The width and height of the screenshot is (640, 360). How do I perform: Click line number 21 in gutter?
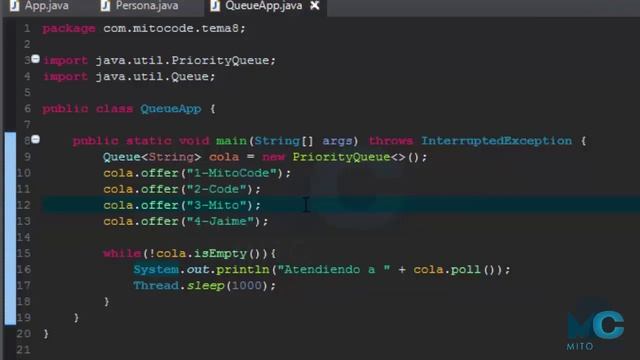pyautogui.click(x=24, y=350)
